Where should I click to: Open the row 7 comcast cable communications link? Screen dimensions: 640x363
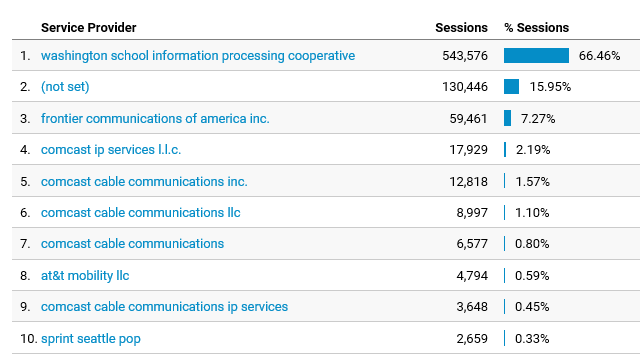132,244
